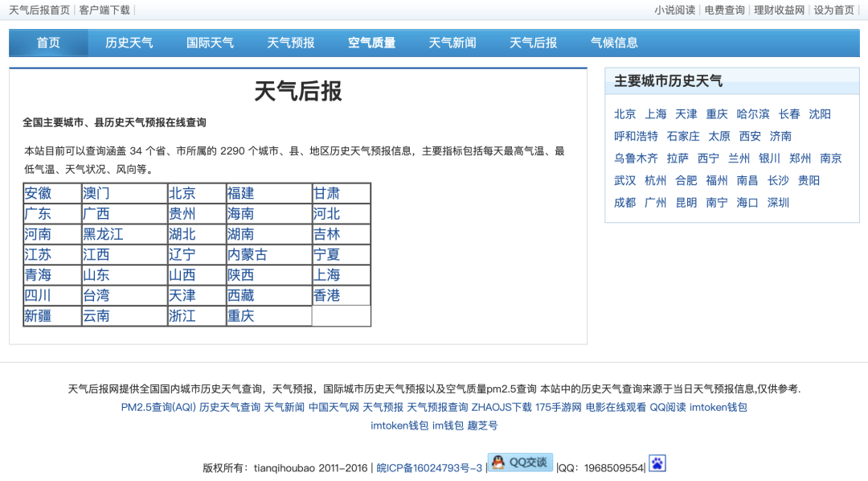The width and height of the screenshot is (868, 481).
Task: Click the QQ交谈 chat icon button
Action: coord(520,462)
